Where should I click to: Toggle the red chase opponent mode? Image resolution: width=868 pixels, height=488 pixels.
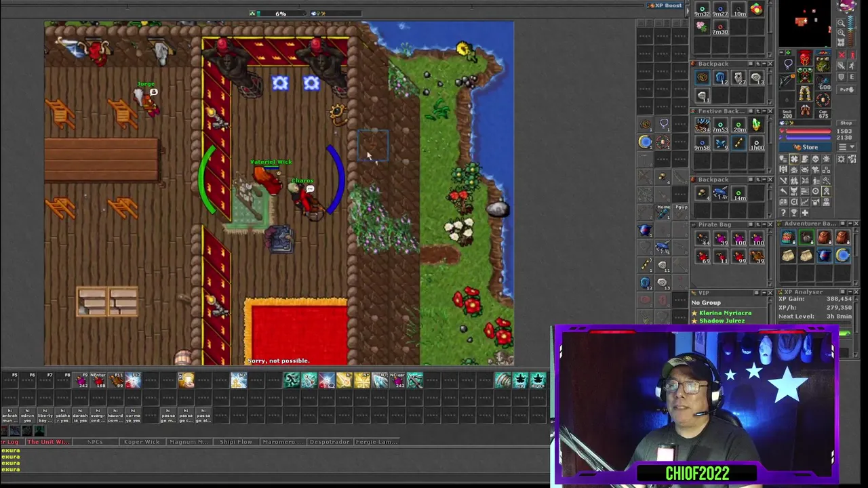852,55
